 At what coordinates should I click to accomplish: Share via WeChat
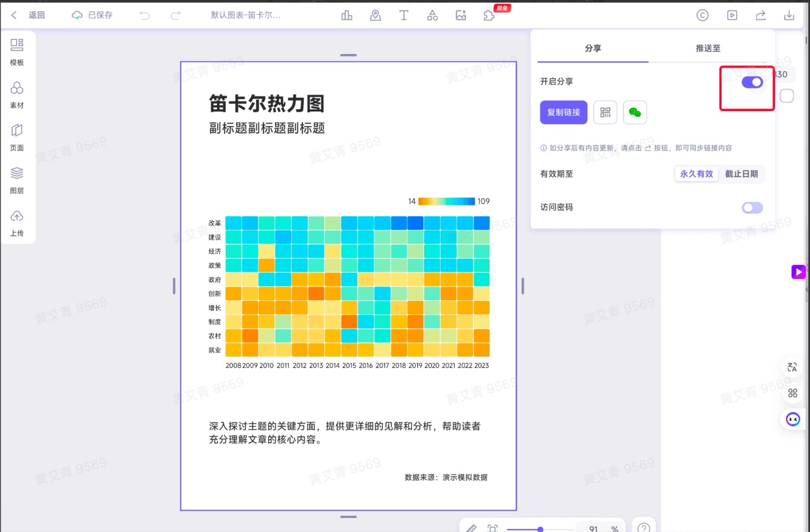coord(635,112)
